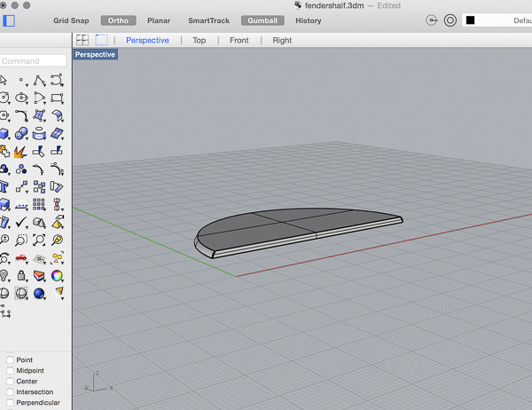Viewport: 532px width, 410px height.
Task: Click the black checkmark Check tool
Action: [21, 222]
